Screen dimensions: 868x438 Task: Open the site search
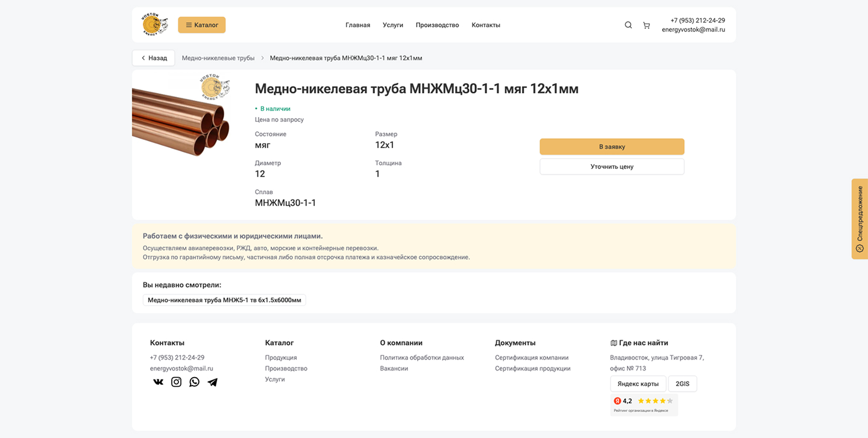click(628, 25)
